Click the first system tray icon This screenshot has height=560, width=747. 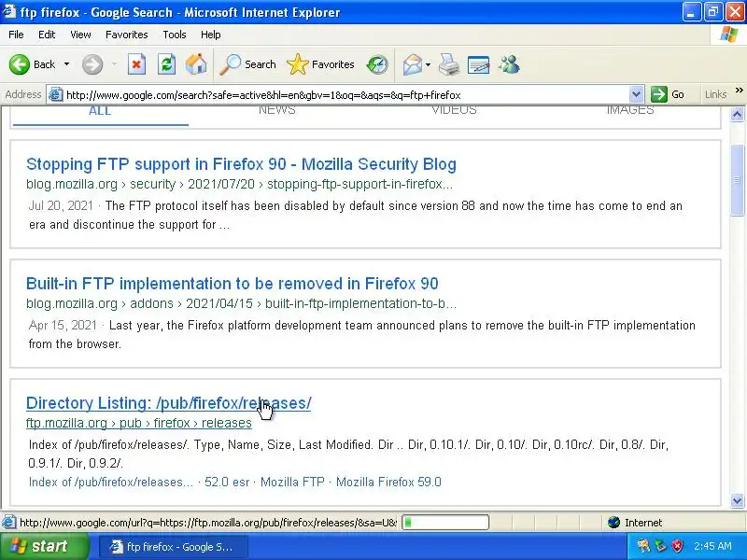(643, 546)
